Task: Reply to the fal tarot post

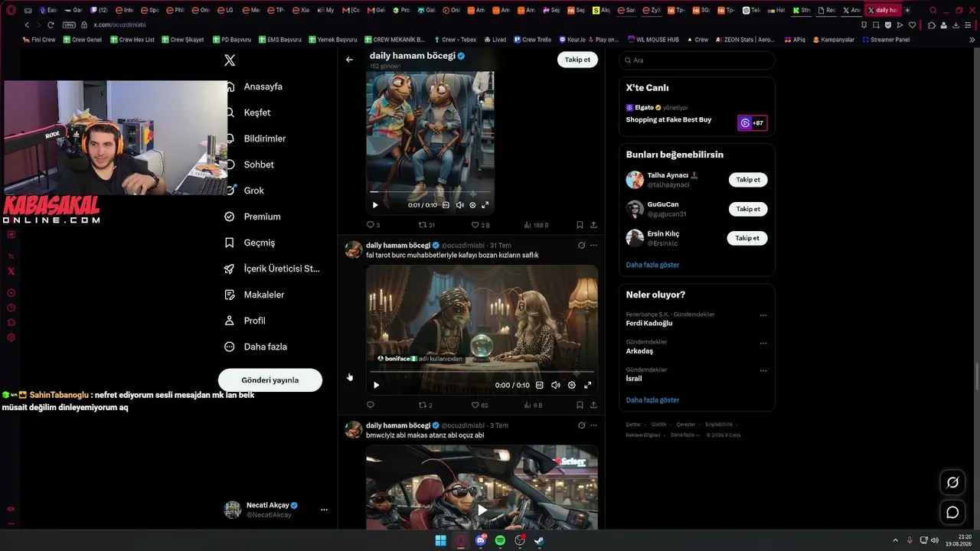Action: [x=371, y=405]
